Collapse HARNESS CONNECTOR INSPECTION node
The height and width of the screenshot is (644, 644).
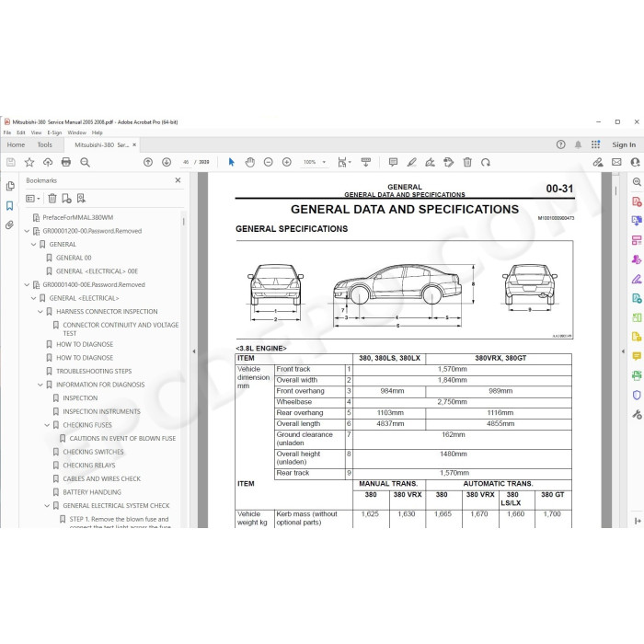click(x=40, y=312)
